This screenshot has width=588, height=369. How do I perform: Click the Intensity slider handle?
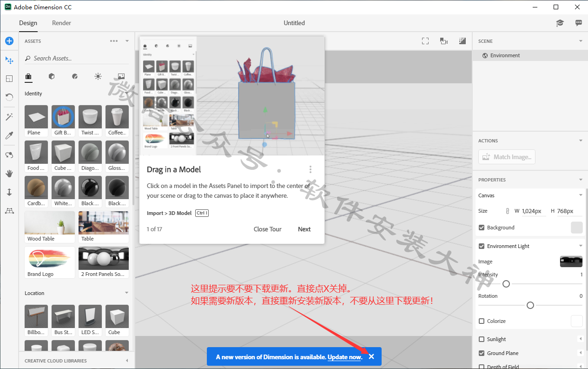coord(506,284)
